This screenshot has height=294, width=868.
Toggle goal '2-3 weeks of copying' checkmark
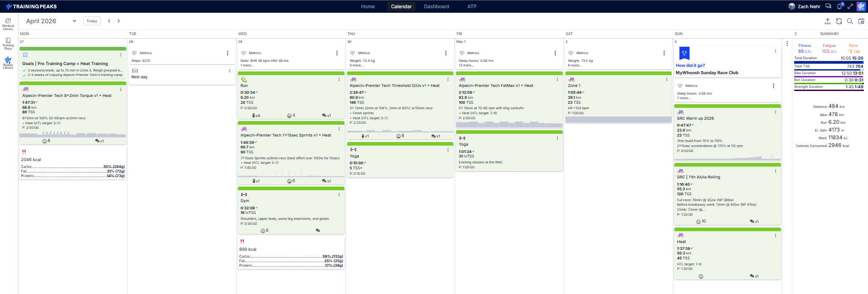(25, 75)
